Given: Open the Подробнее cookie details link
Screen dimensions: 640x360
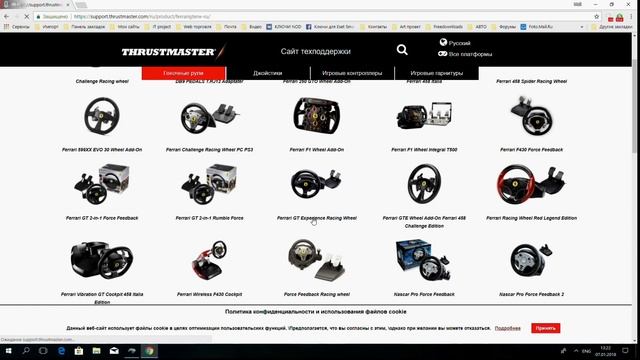Looking at the screenshot, I should pyautogui.click(x=507, y=328).
